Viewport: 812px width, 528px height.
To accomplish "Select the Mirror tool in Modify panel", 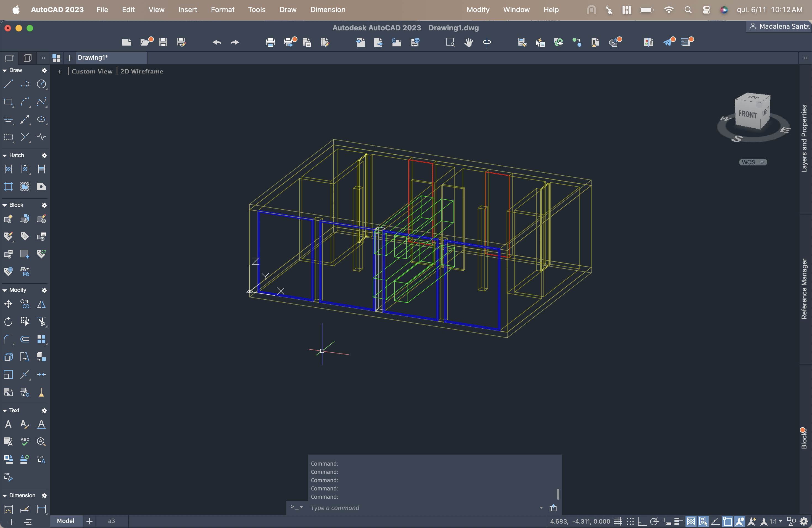I will pos(41,304).
